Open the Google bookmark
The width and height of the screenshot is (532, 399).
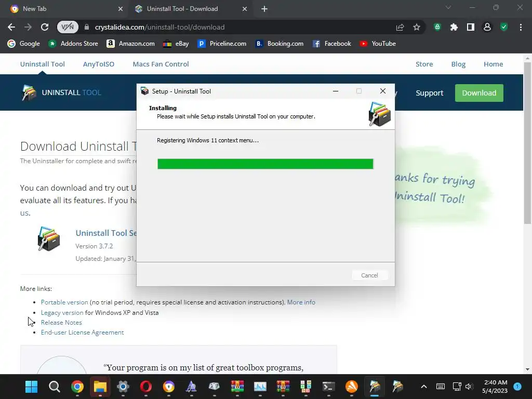click(24, 44)
